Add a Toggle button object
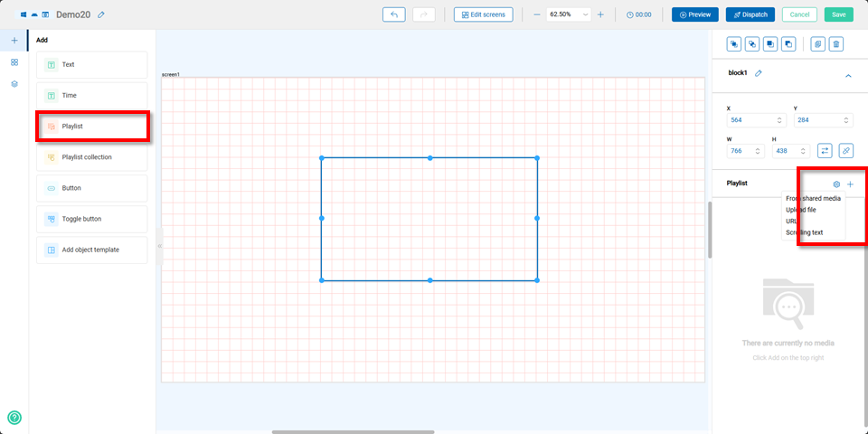The image size is (868, 434). coord(91,219)
